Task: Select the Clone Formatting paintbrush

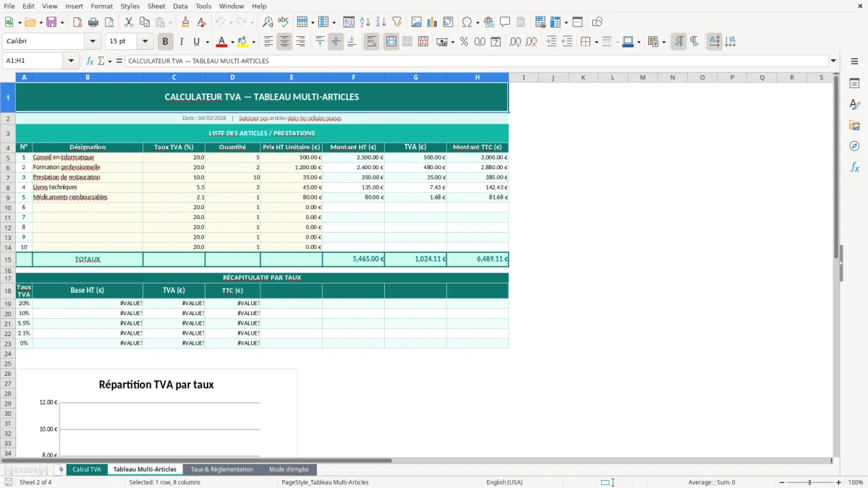Action: point(186,22)
